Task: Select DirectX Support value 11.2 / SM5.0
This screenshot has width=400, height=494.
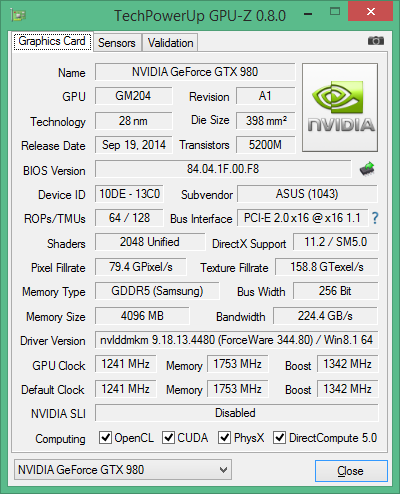Action: click(336, 242)
